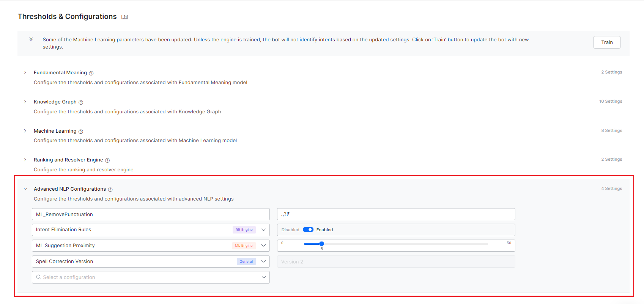Expand the Machine Learning section

coord(25,131)
